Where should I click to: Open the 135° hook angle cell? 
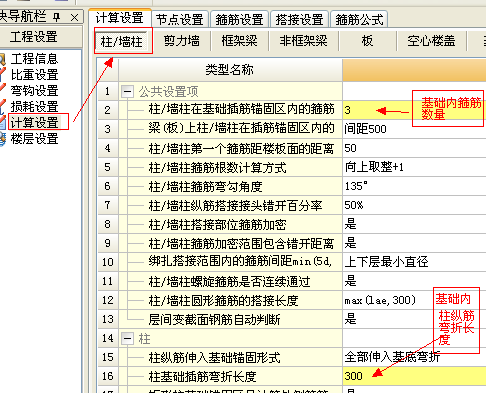click(414, 186)
